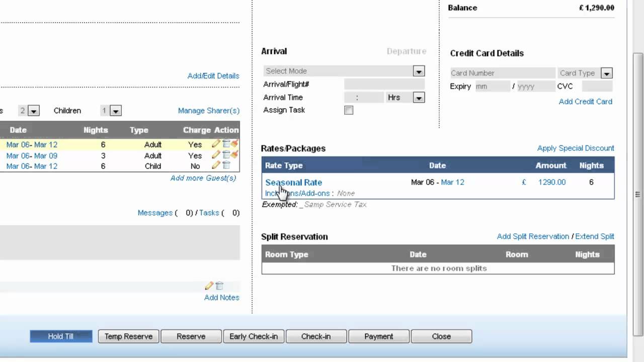Click the Rate Type column header
Viewport: 644px width, 362px height.
(x=284, y=165)
